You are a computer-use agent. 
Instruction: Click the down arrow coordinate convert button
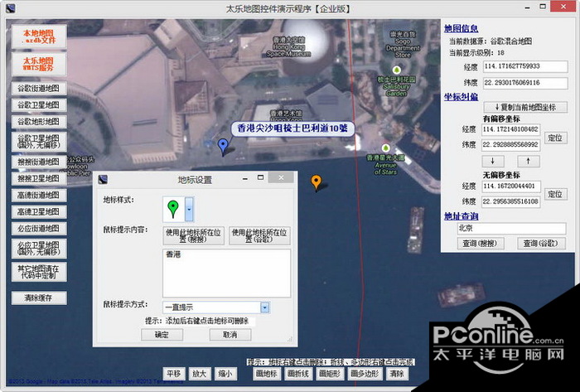coord(493,162)
